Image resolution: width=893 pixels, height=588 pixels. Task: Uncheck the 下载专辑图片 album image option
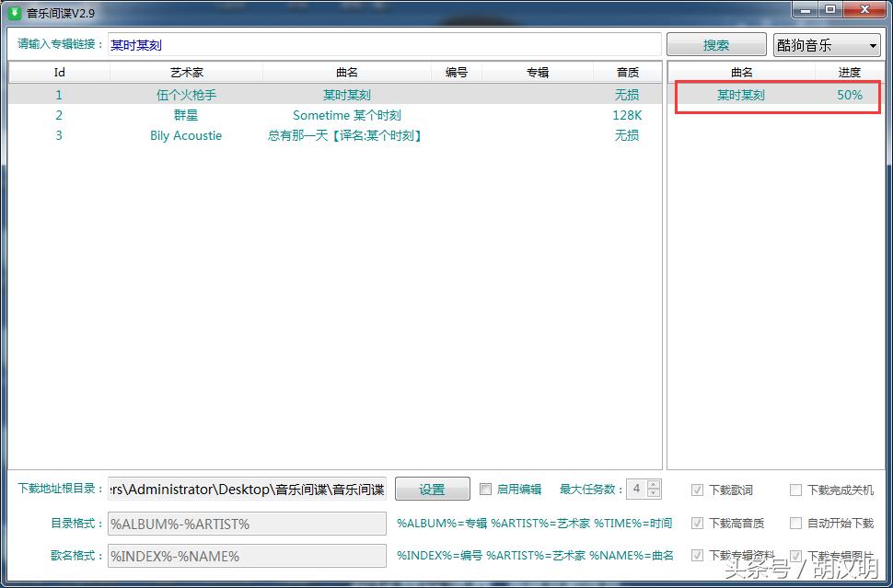tap(795, 556)
